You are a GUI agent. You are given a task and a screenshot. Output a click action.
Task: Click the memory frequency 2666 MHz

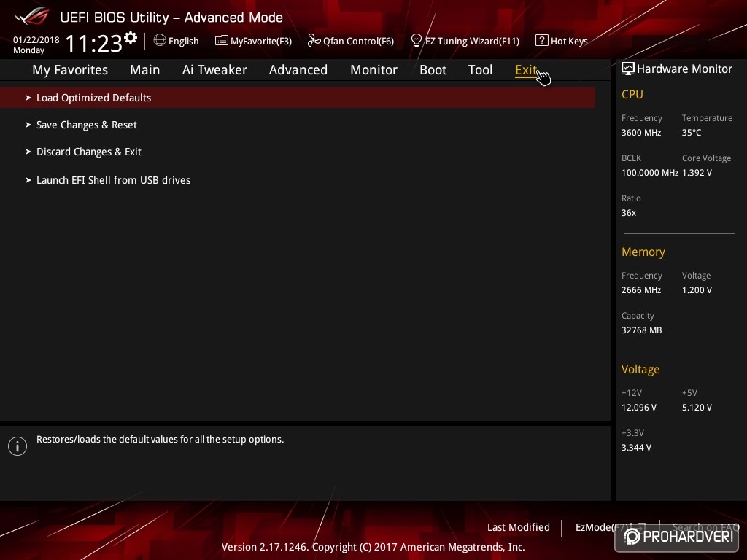coord(640,290)
